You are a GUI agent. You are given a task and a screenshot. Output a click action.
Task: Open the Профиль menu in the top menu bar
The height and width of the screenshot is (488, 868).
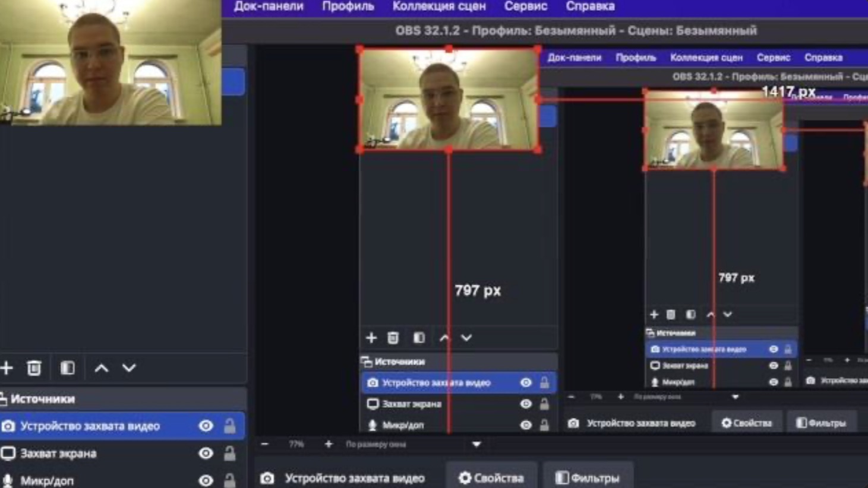pos(348,7)
